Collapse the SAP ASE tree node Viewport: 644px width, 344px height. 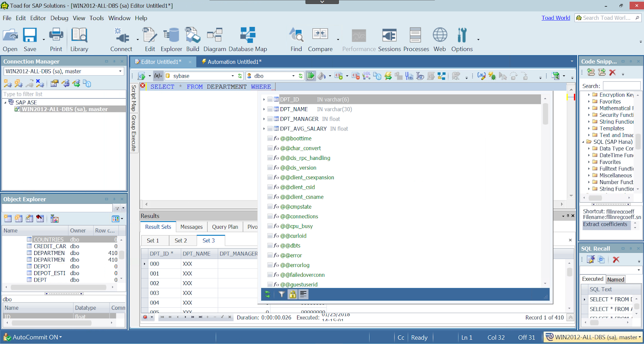coord(5,102)
